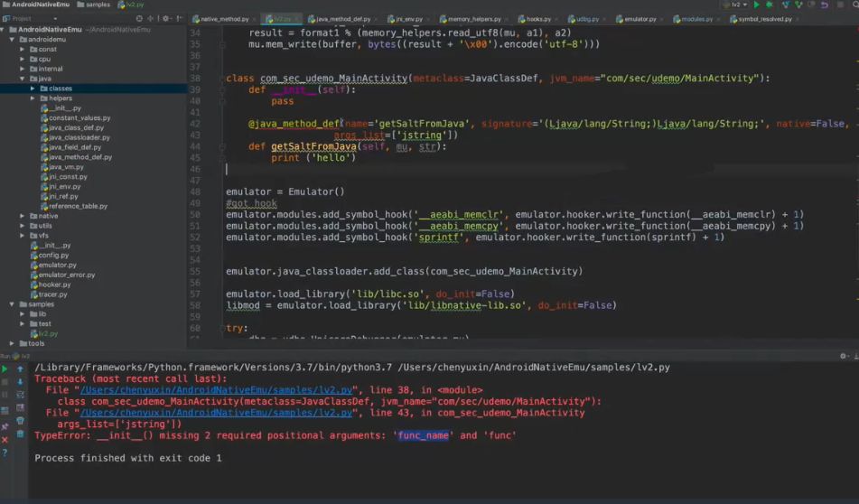Click the down arrow in Run panel
Screen dimensions: 859x504
[21, 382]
